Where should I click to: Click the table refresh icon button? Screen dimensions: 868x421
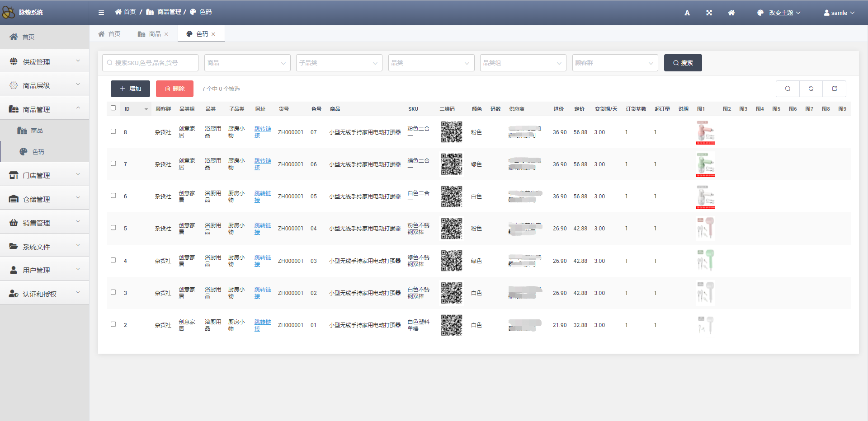(x=811, y=89)
